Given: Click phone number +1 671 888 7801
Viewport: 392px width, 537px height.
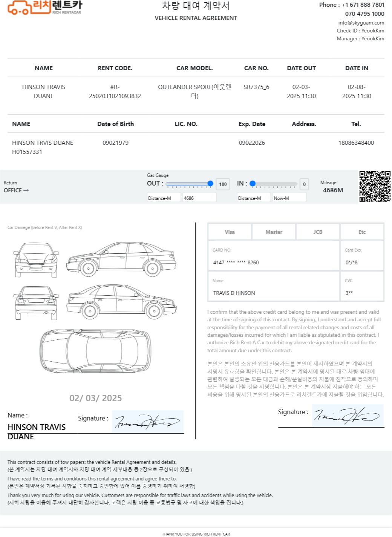Looking at the screenshot, I should [363, 5].
